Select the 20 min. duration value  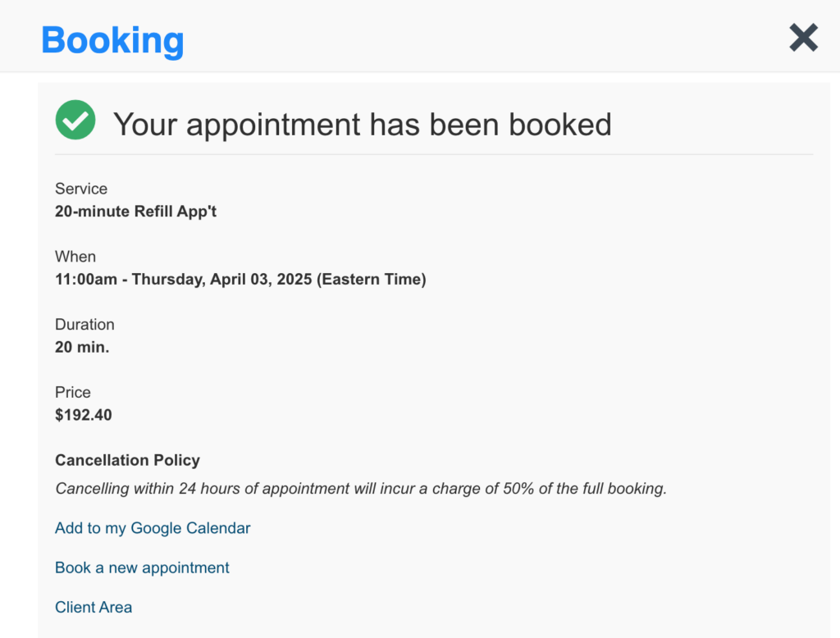[82, 347]
